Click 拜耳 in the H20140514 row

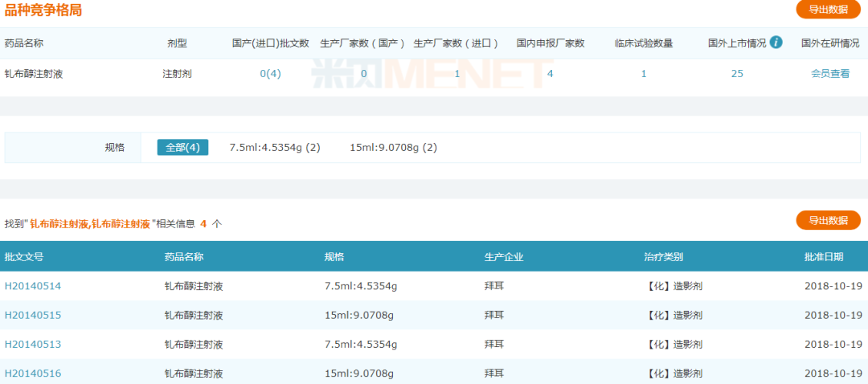(x=494, y=286)
